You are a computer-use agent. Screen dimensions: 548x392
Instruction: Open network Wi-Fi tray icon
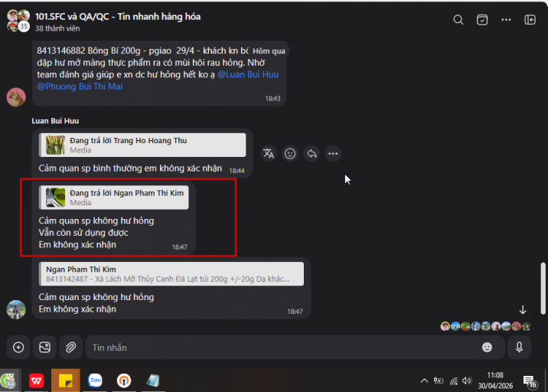point(454,381)
